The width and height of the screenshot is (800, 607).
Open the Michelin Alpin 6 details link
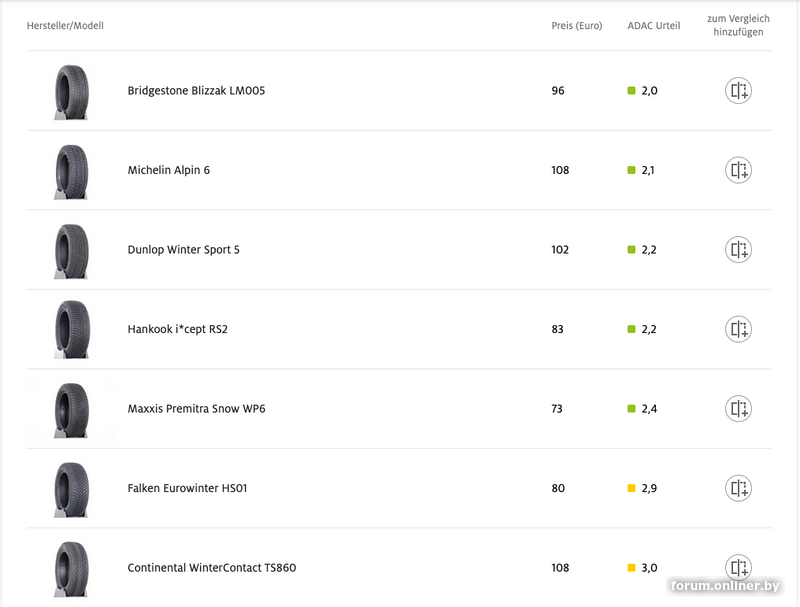click(169, 170)
